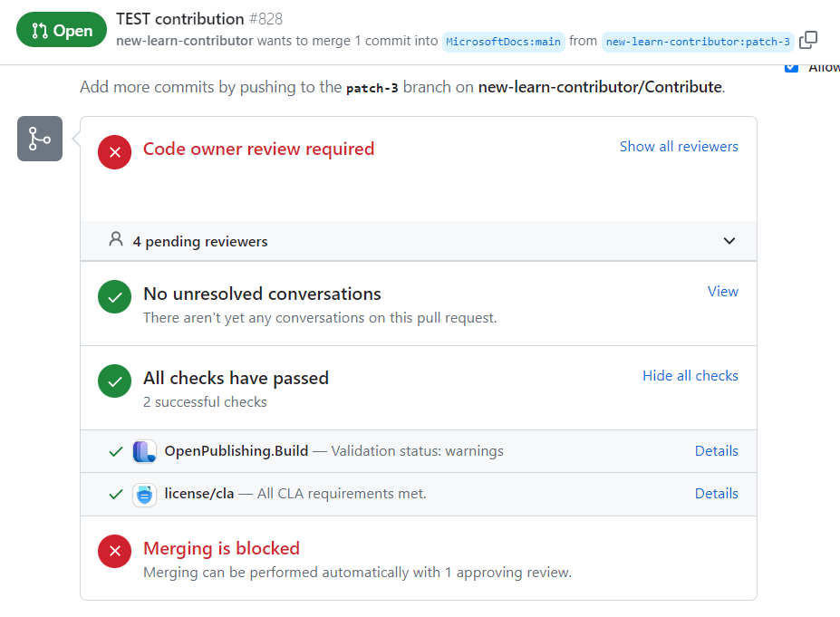Click check mark on license/cla row

click(116, 495)
